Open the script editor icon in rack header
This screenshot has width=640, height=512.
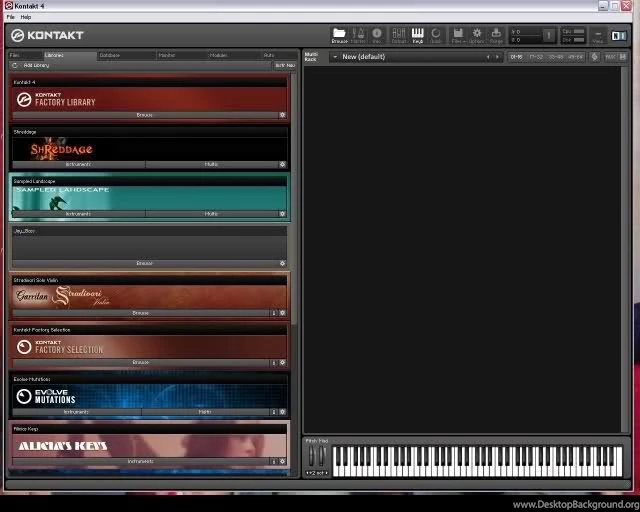click(x=595, y=57)
